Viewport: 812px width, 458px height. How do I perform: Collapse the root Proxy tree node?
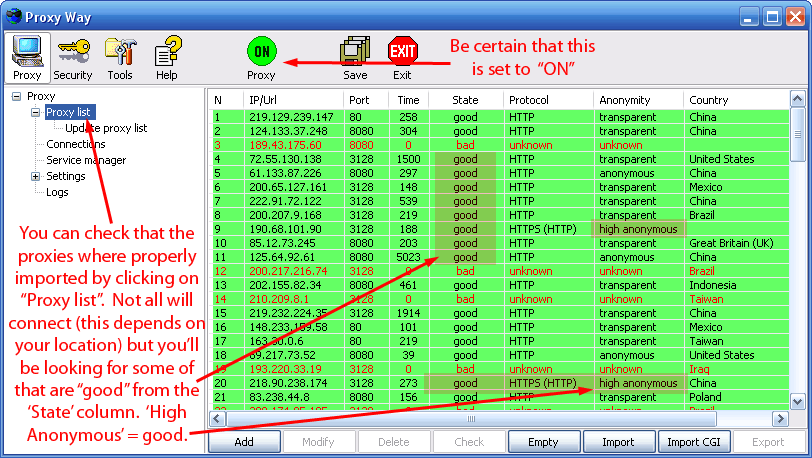tap(17, 97)
